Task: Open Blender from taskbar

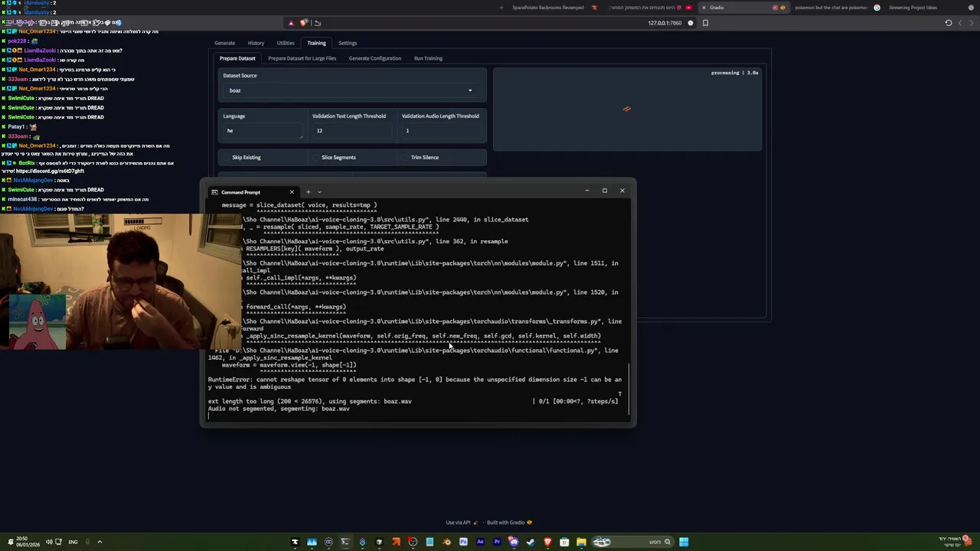Action: (446, 542)
